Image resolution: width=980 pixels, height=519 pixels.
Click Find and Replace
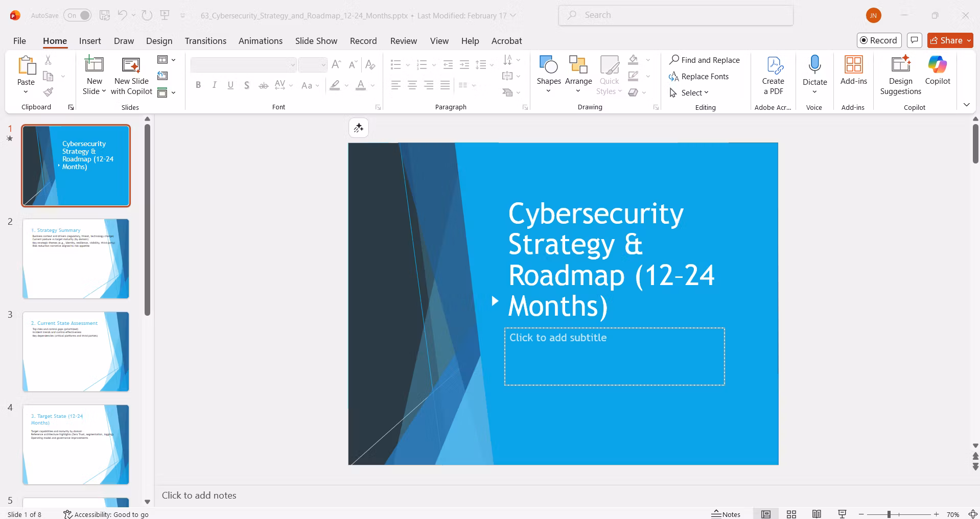point(705,60)
